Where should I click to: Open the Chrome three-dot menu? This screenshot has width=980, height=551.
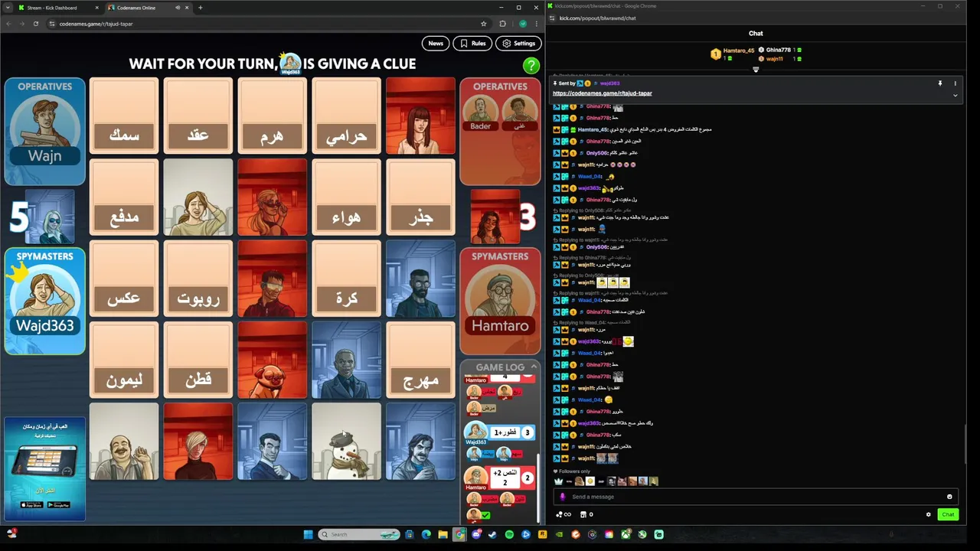(536, 24)
